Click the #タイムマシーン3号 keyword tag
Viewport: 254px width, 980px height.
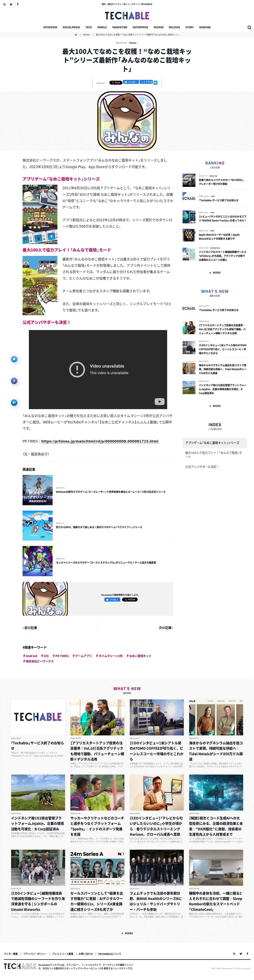pyautogui.click(x=109, y=656)
